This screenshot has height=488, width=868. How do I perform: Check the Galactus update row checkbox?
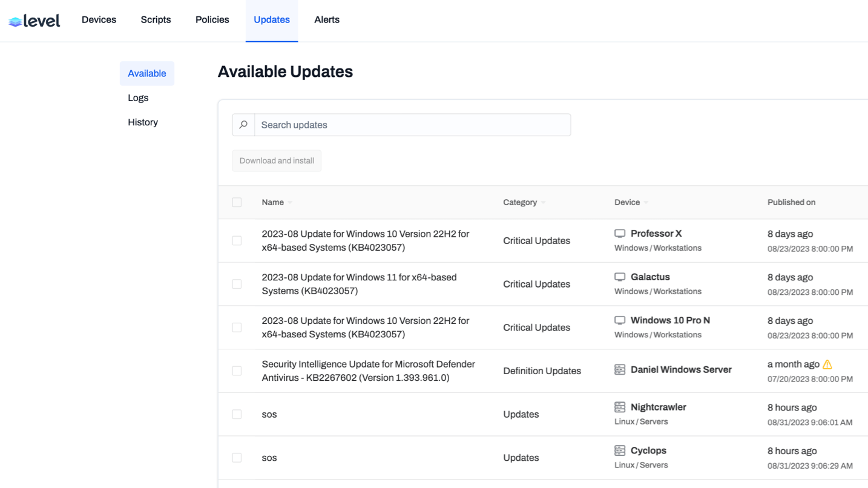(x=237, y=284)
